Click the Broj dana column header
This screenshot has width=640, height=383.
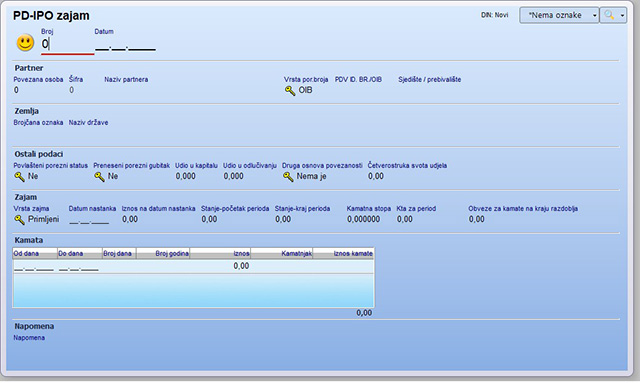pos(119,254)
